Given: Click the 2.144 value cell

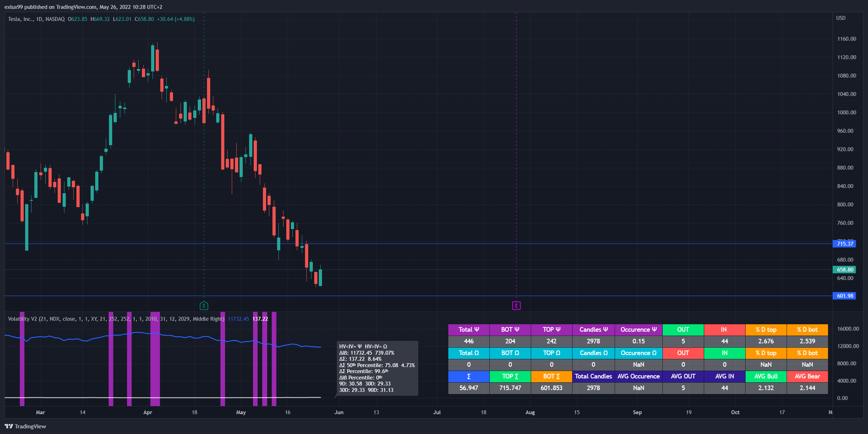Looking at the screenshot, I should [x=807, y=388].
